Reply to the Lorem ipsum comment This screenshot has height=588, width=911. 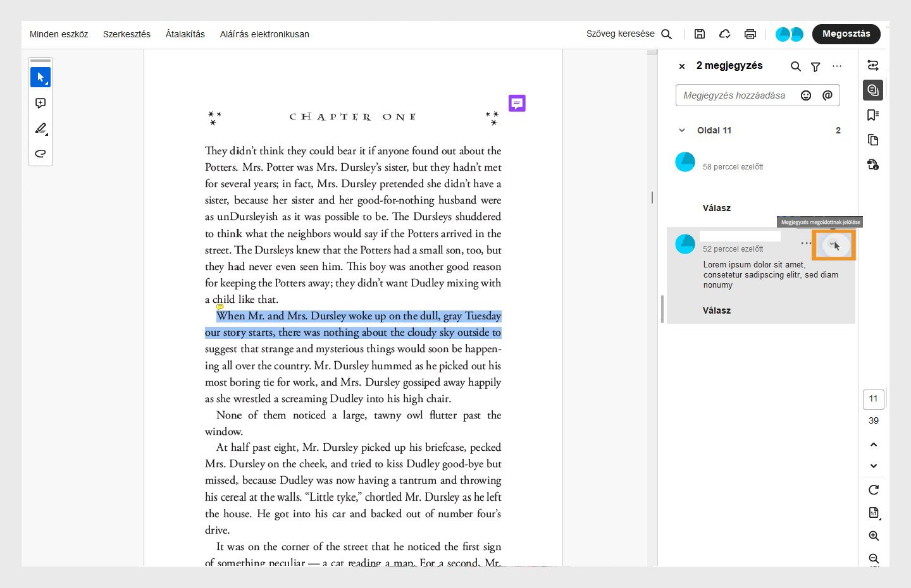[x=717, y=310]
